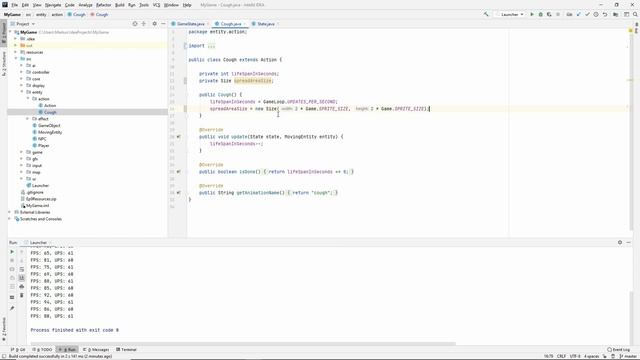Expand the effect package

[x=28, y=119]
